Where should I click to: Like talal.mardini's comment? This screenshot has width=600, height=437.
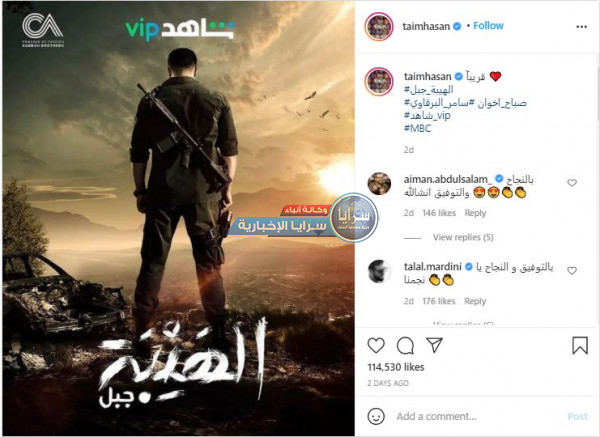pyautogui.click(x=572, y=271)
